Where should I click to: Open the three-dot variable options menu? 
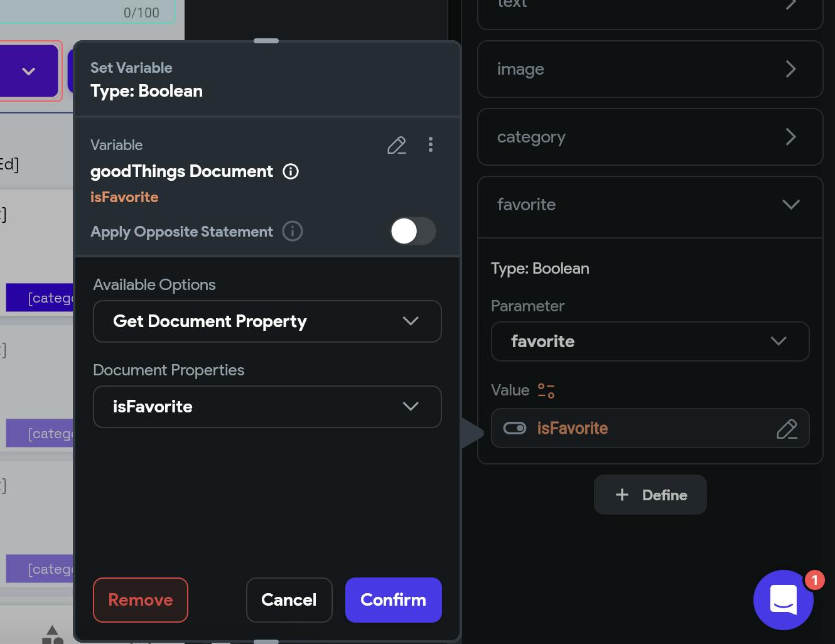click(431, 145)
